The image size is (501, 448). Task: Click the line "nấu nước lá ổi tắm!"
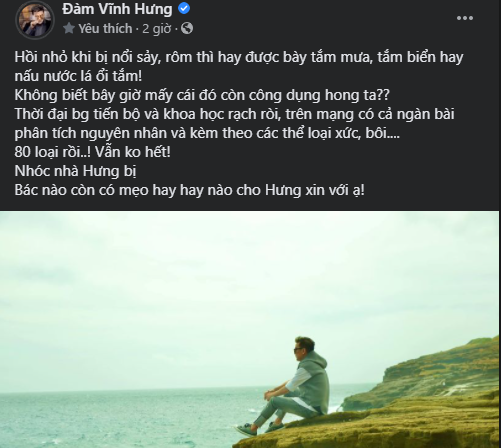78,76
